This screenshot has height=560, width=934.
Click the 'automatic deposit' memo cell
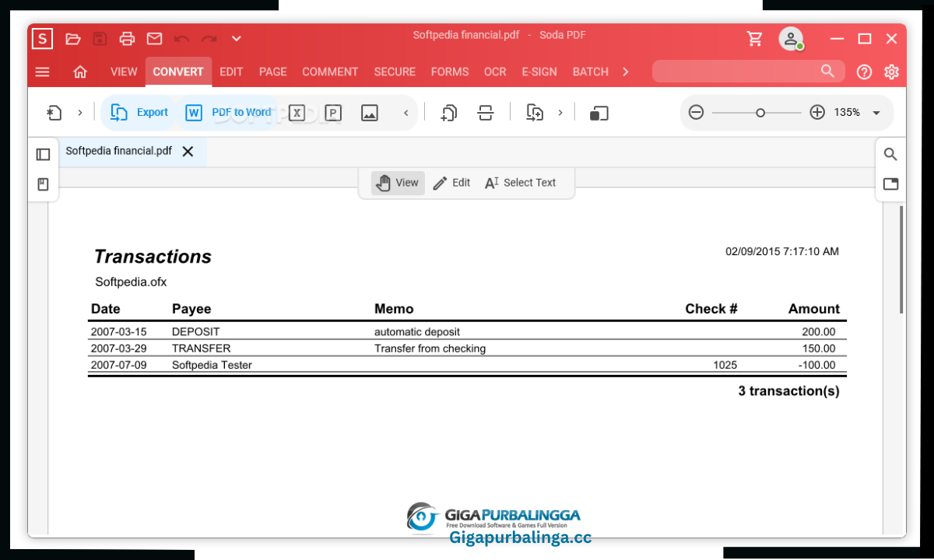[417, 332]
